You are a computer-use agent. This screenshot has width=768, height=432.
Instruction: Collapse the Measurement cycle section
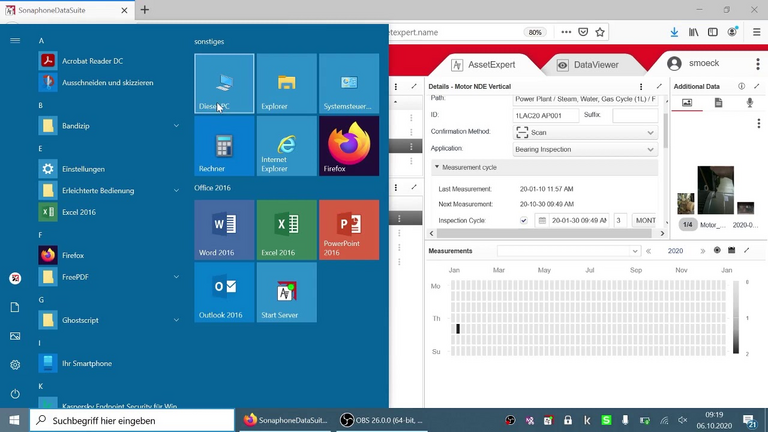(437, 167)
